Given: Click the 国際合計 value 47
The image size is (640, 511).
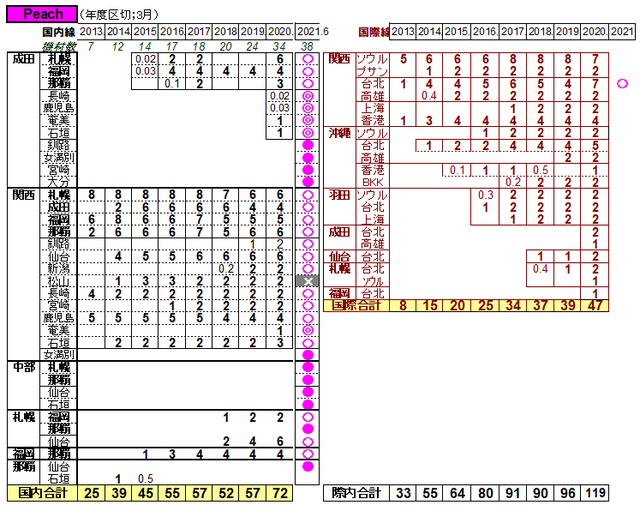Looking at the screenshot, I should [595, 305].
